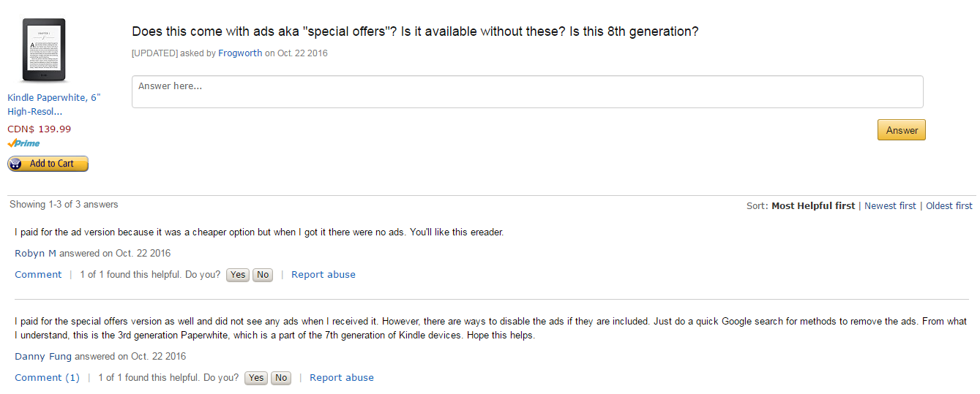Open Frogworth's profile link

(x=240, y=53)
